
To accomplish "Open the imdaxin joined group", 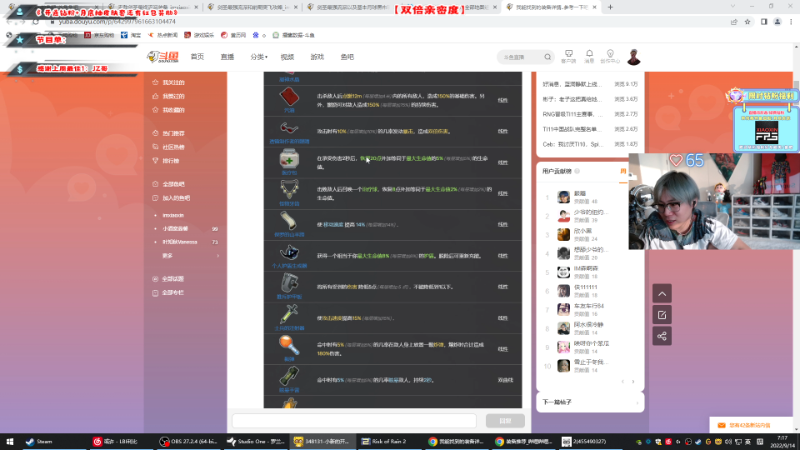I will click(173, 215).
